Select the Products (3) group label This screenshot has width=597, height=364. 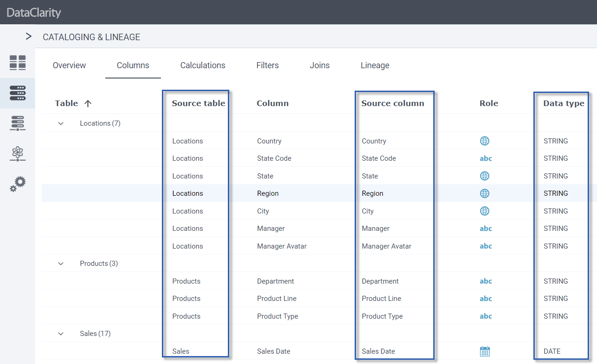[x=99, y=264]
